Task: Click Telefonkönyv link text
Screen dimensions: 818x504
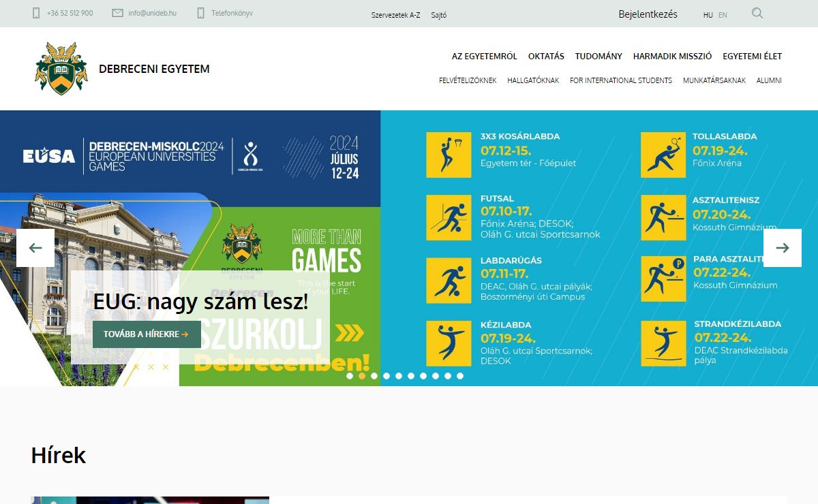Action: click(x=232, y=13)
